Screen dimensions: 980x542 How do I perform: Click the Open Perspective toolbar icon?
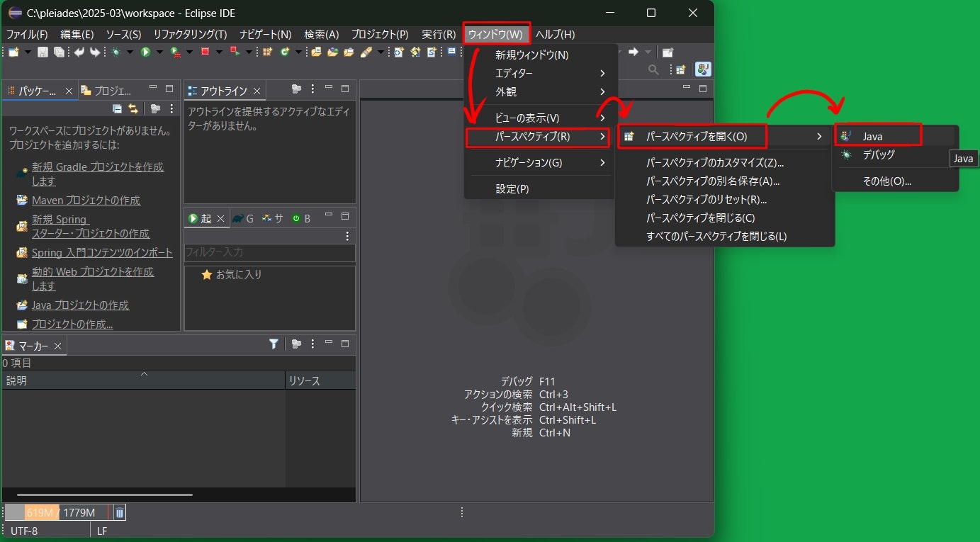681,69
